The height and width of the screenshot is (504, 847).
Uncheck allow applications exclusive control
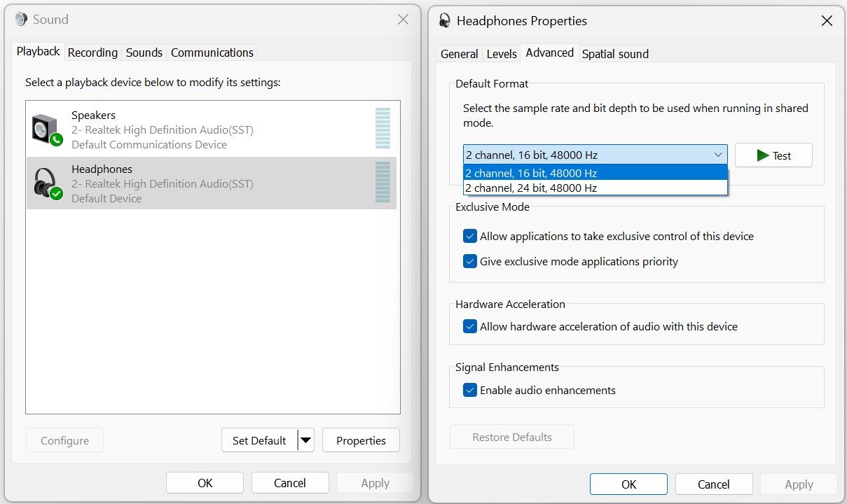[x=470, y=236]
